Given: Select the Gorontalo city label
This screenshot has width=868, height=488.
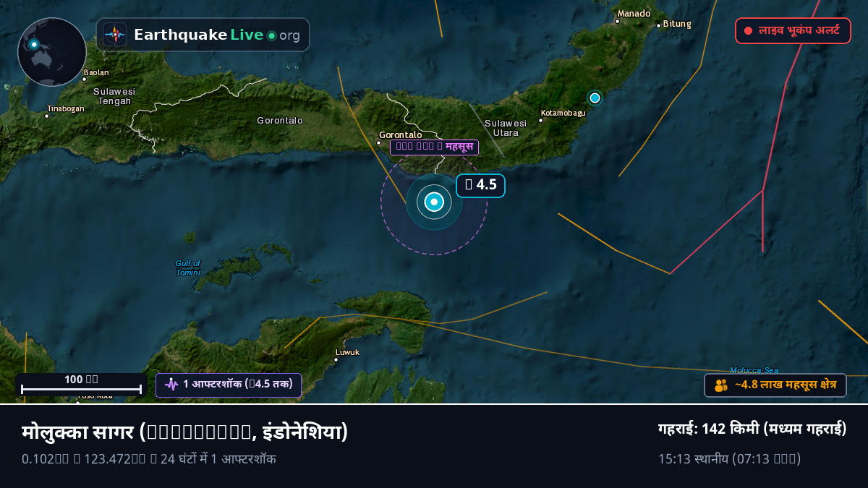Looking at the screenshot, I should 400,135.
